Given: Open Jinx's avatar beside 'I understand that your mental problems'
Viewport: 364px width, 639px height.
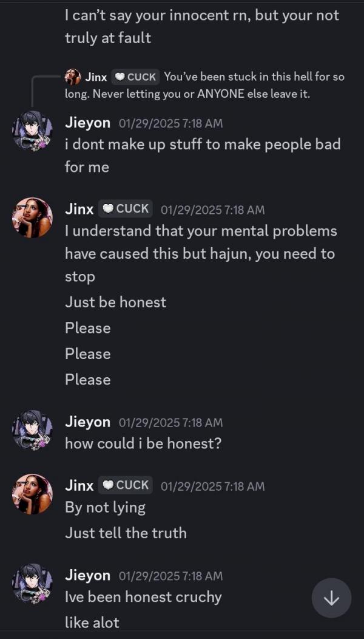Looking at the screenshot, I should click(x=32, y=217).
